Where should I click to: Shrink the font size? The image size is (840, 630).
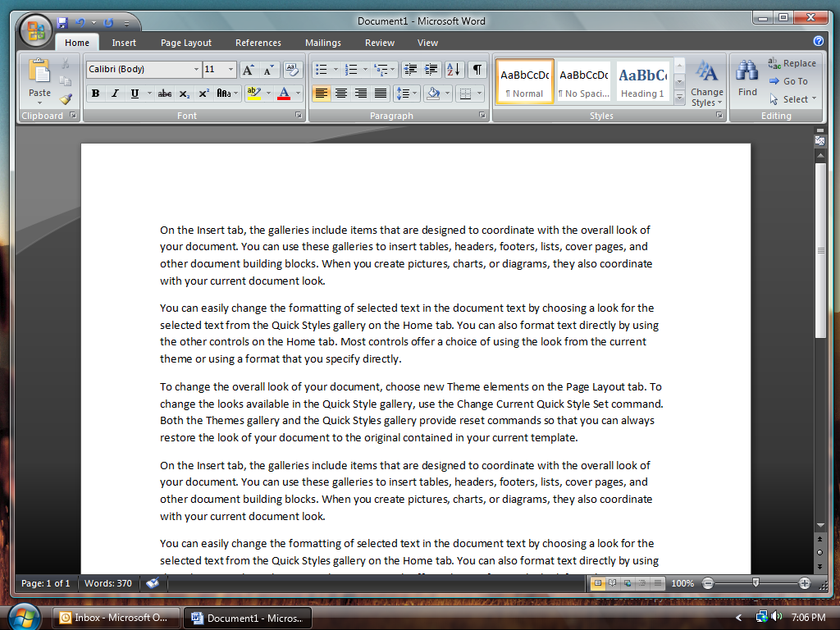(268, 70)
